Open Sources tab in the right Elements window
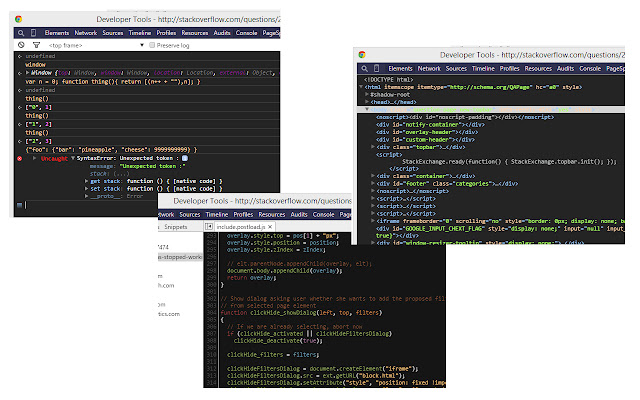The width and height of the screenshot is (640, 400). [x=456, y=68]
